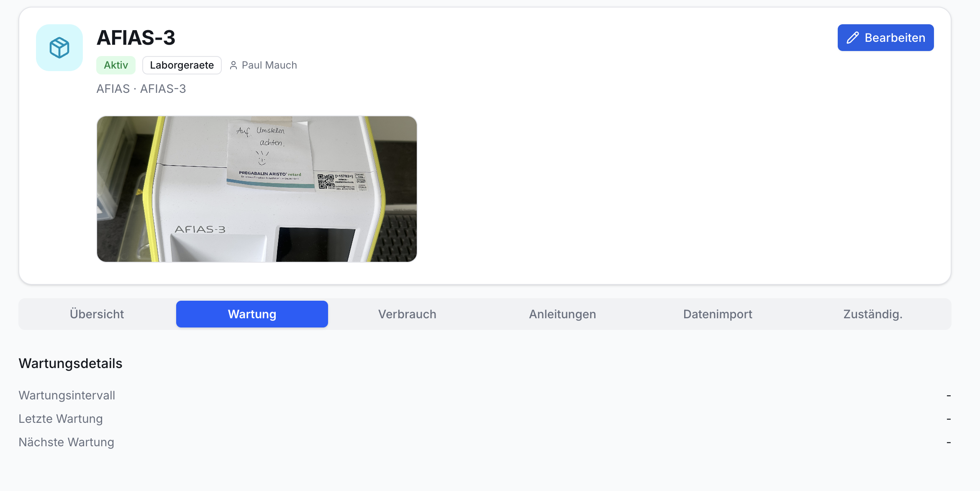This screenshot has width=980, height=491.
Task: Click the Nächste Wartung label
Action: [67, 442]
